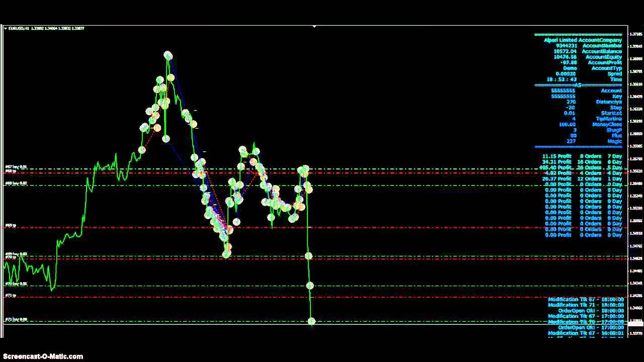Select the AccountEquity row
The width and height of the screenshot is (644, 362).
coord(588,57)
